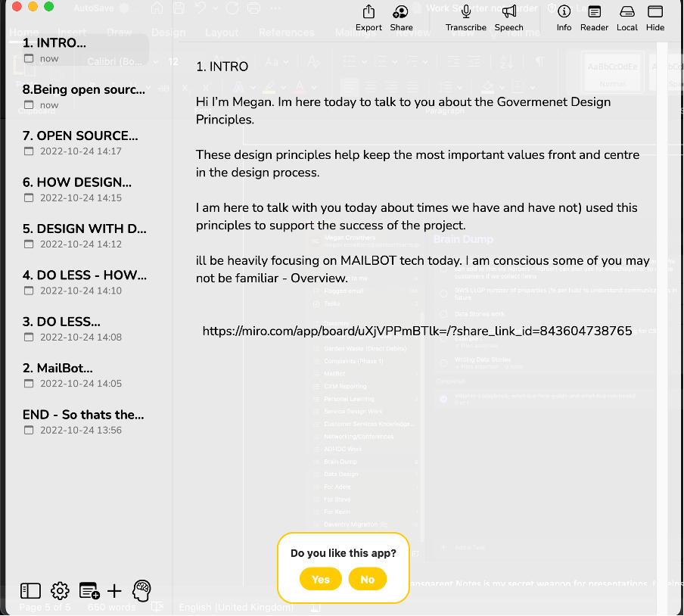Click Word's Home house icon in title bar
Image resolution: width=684 pixels, height=616 pixels.
pyautogui.click(x=157, y=8)
